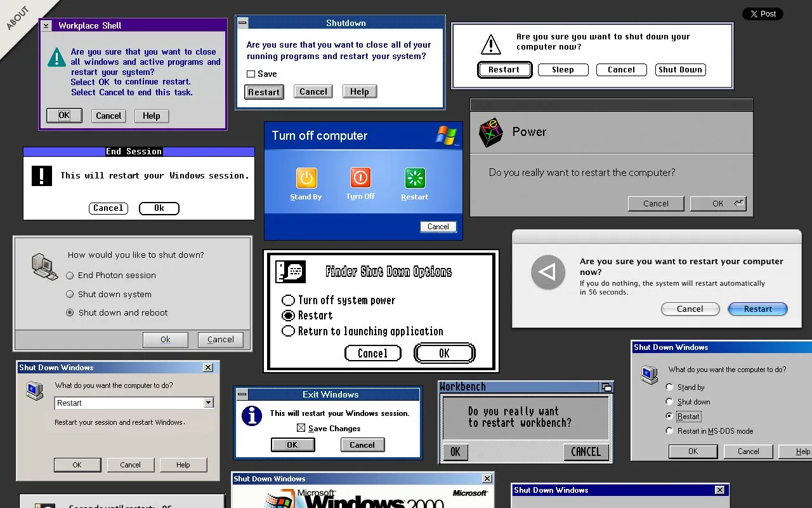Click the Workplace Shell system menu icon
Viewport: 812px width, 508px height.
[46, 25]
